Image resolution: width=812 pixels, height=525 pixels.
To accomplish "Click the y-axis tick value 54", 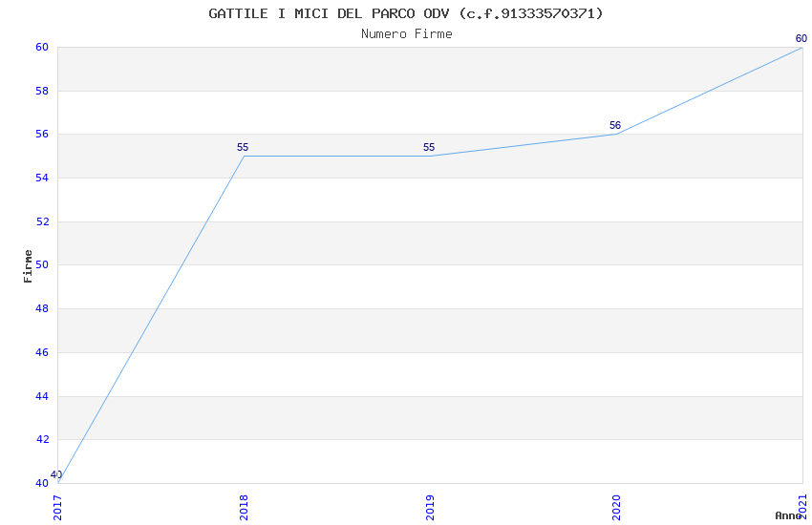I will point(42,178).
